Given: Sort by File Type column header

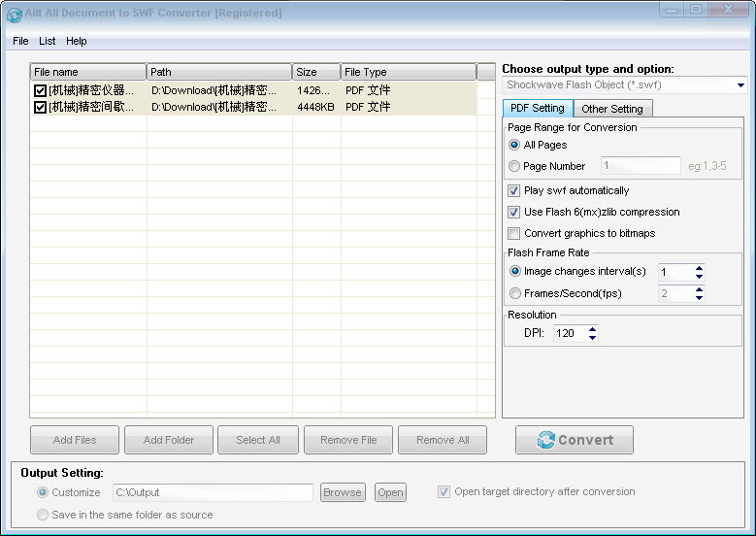Looking at the screenshot, I should [x=409, y=72].
